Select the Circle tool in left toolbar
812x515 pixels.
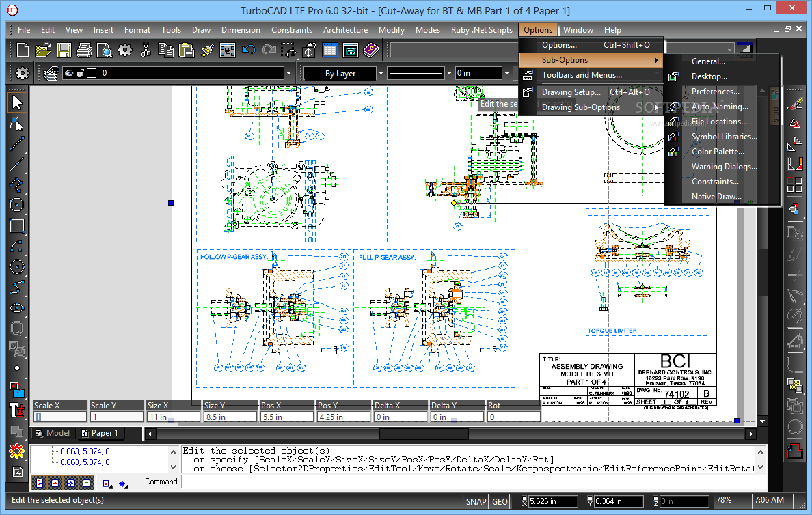pyautogui.click(x=16, y=205)
